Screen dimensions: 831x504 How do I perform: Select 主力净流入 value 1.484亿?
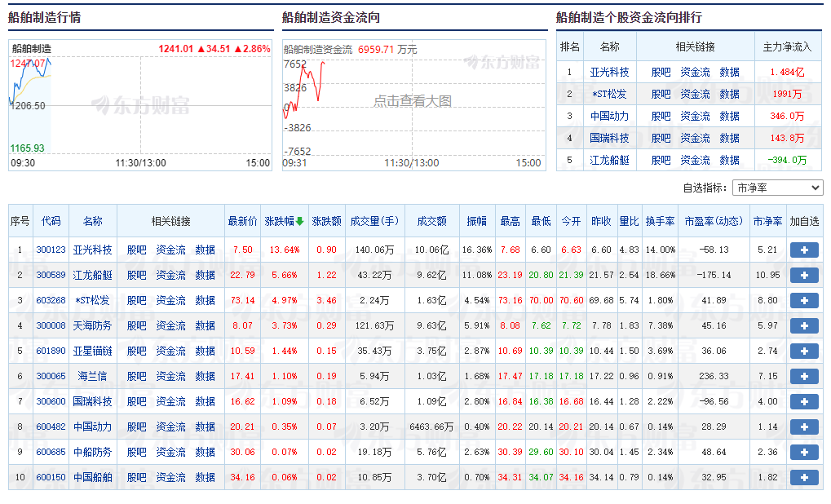point(787,72)
